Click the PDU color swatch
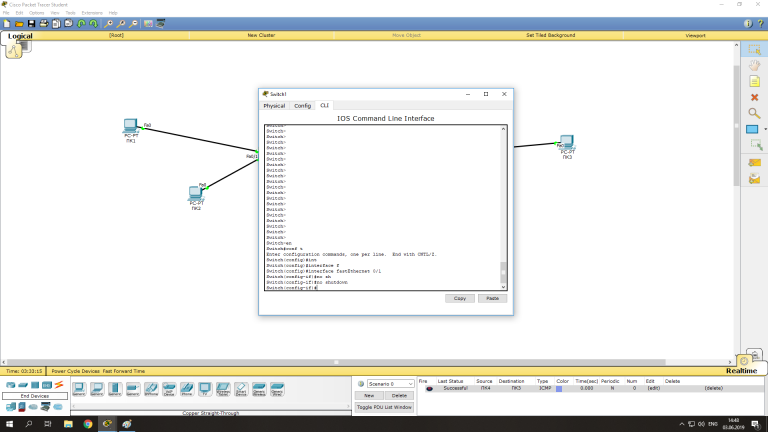Image resolution: width=768 pixels, height=432 pixels. point(559,388)
